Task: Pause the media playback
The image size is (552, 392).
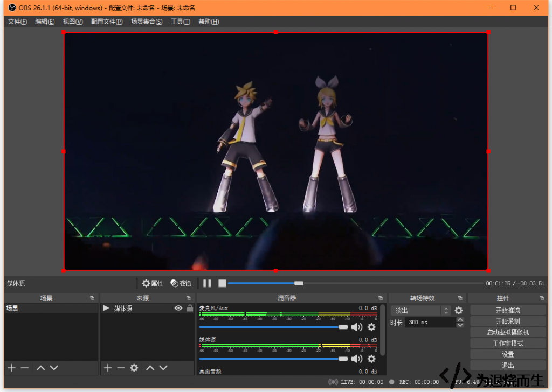Action: (207, 283)
